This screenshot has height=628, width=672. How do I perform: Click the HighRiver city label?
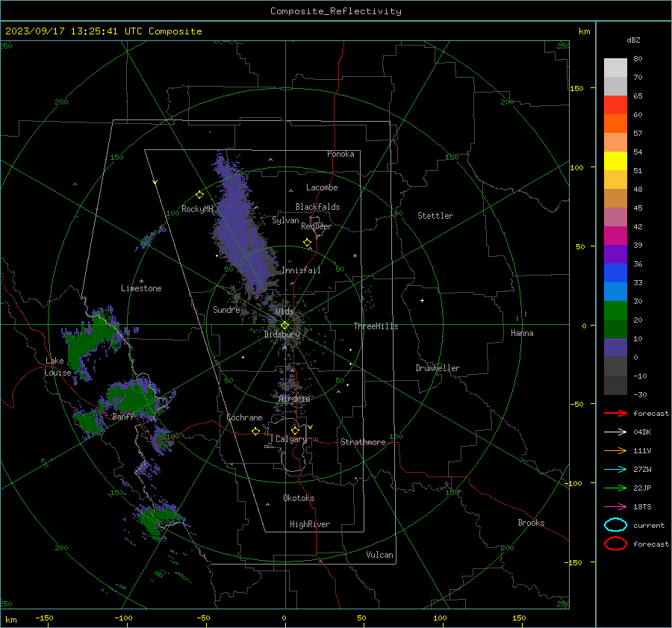310,524
